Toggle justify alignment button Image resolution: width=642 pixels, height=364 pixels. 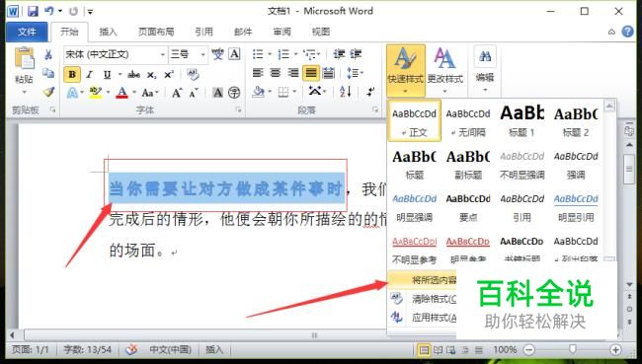(311, 73)
